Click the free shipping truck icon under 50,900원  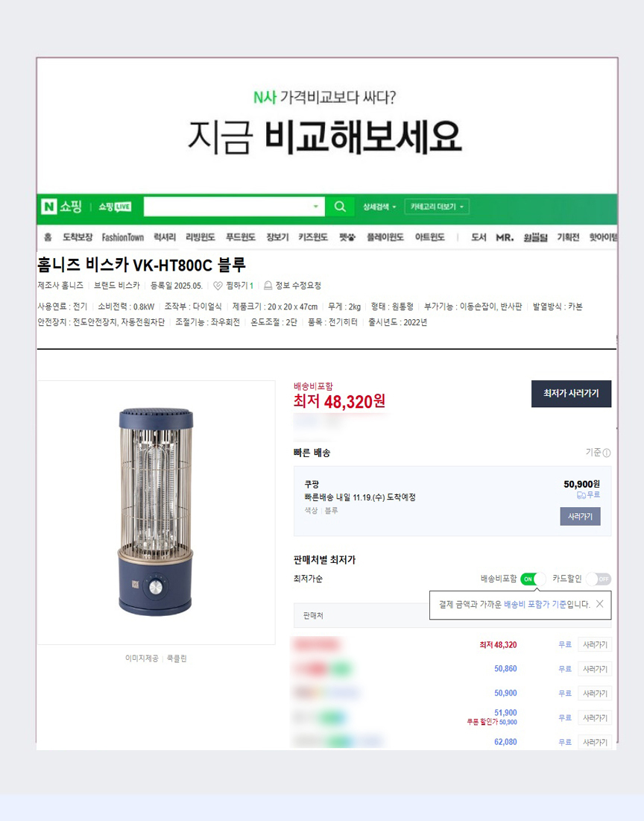point(581,495)
